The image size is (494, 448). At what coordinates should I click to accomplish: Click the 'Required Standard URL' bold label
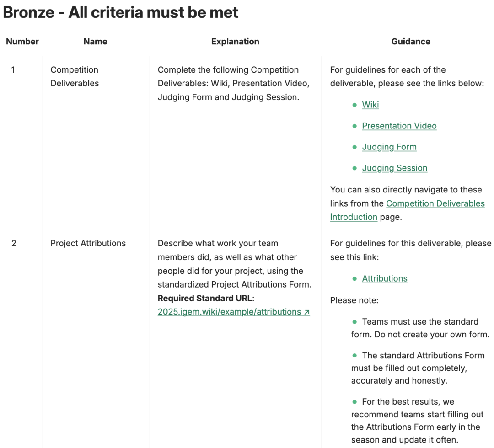204,298
